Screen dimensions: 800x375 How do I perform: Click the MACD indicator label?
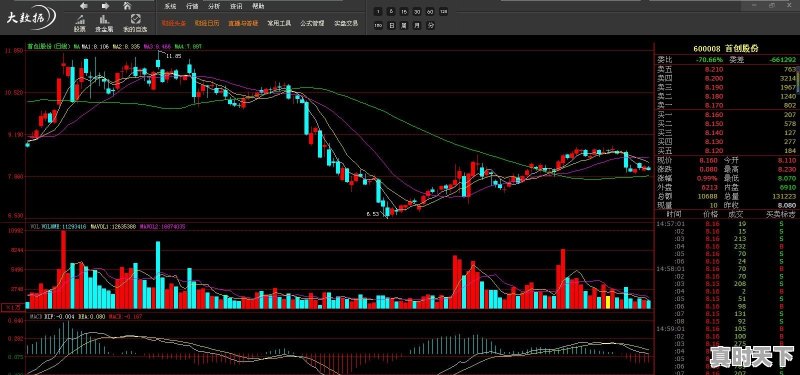coord(36,317)
